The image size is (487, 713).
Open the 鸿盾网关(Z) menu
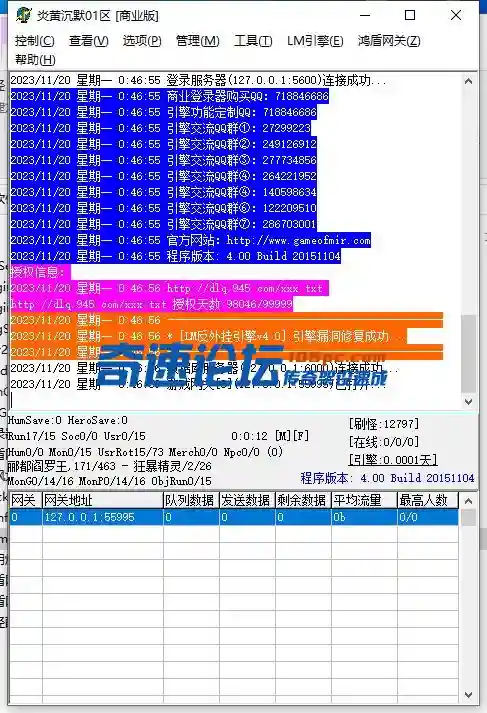(x=389, y=41)
